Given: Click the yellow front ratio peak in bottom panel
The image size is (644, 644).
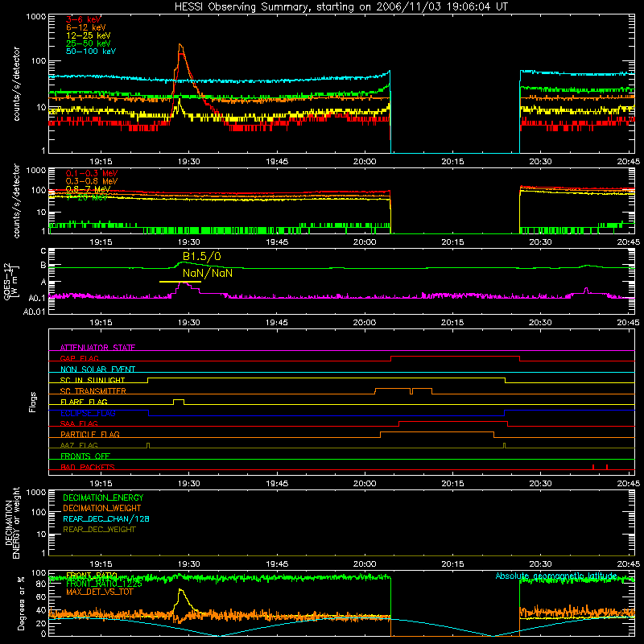Looking at the screenshot, I should 180,591.
